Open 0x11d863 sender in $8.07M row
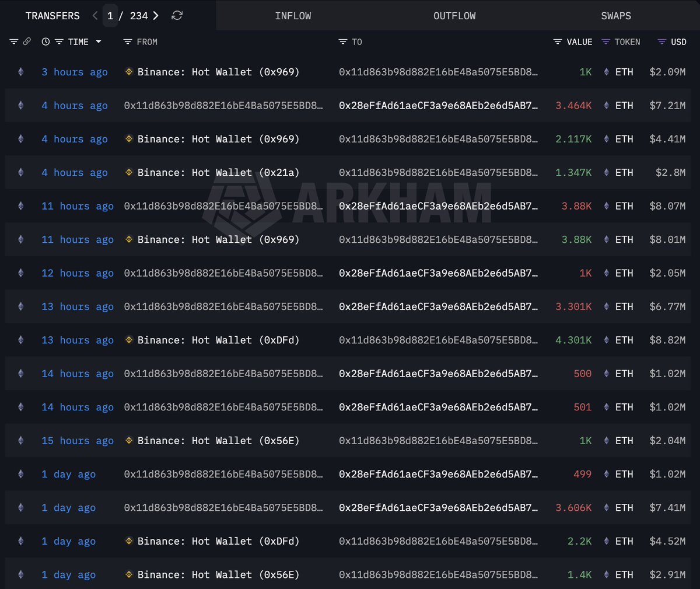The image size is (700, 589). coord(223,206)
